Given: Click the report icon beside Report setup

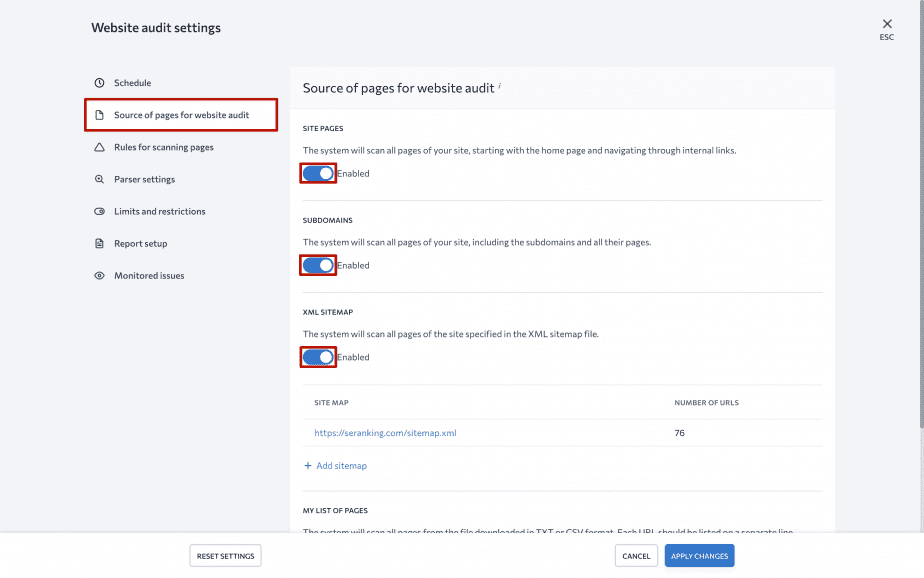Looking at the screenshot, I should 99,243.
